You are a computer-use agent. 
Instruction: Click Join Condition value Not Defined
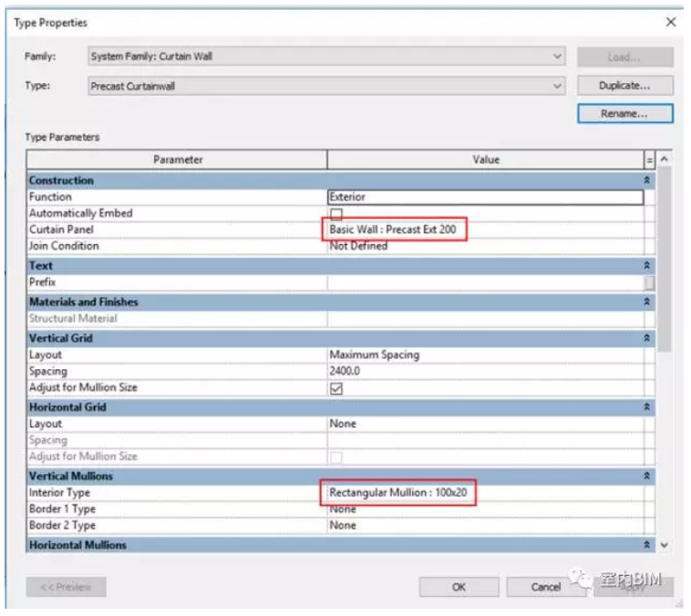(486, 246)
